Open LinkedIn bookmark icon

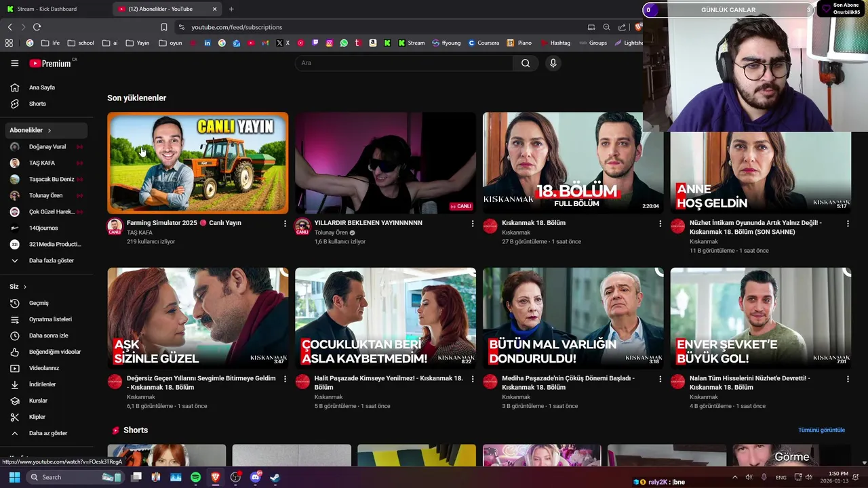coord(208,43)
